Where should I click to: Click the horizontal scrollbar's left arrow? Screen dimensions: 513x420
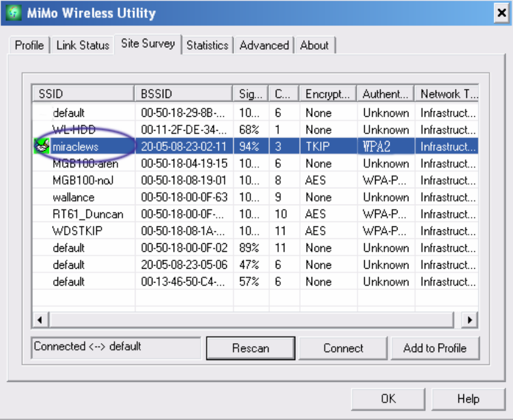(41, 320)
